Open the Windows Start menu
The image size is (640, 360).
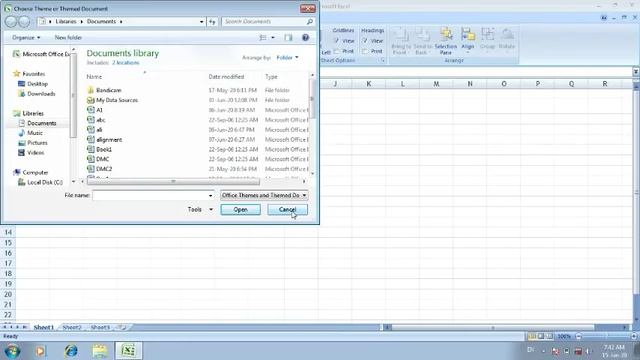coord(13,351)
